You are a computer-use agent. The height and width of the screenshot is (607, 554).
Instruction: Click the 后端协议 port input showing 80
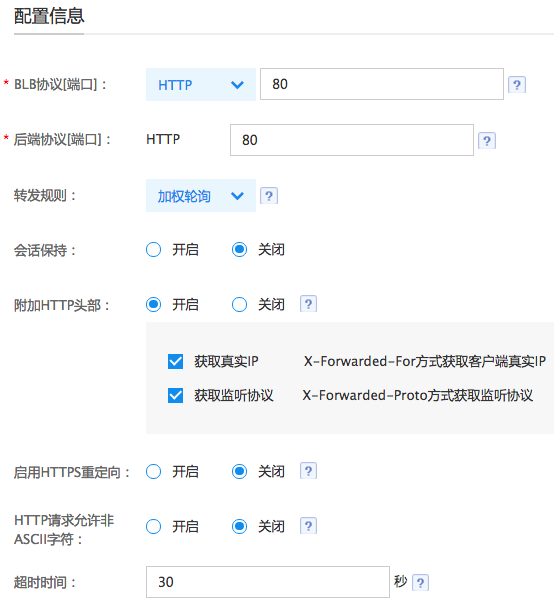click(352, 140)
